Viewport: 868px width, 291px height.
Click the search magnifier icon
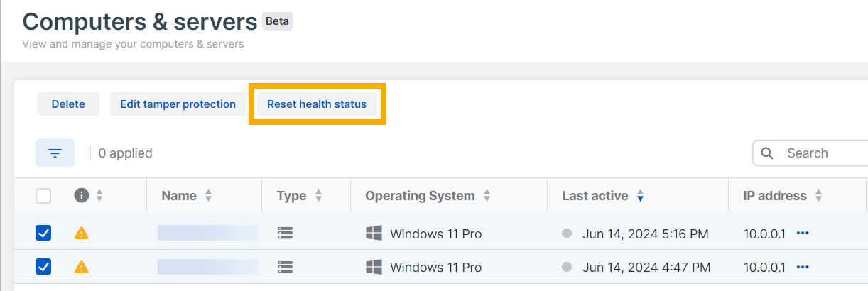pos(767,153)
